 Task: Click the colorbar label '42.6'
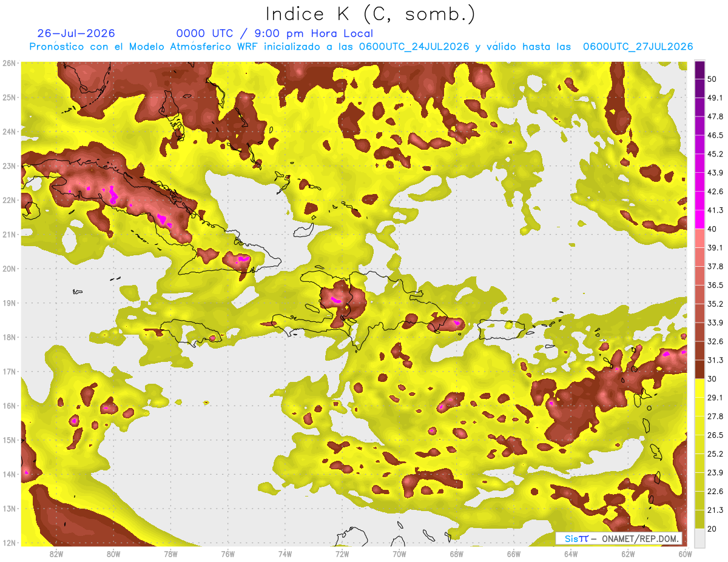pyautogui.click(x=715, y=192)
